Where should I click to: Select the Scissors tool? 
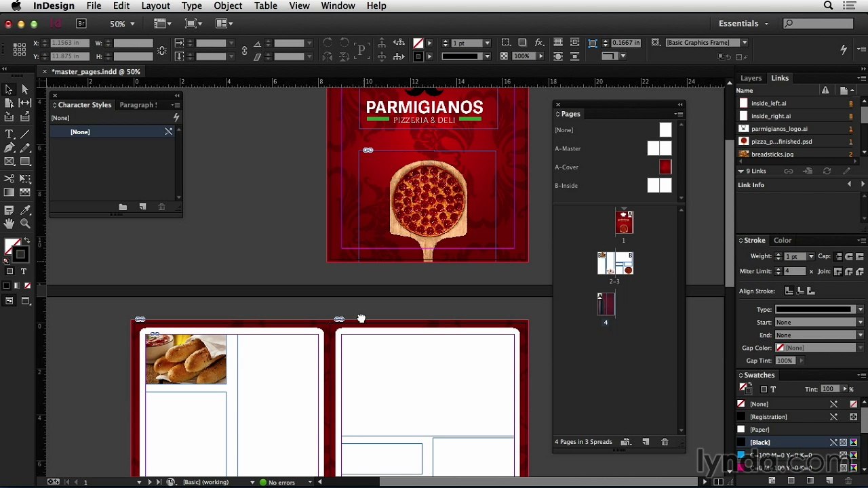pyautogui.click(x=9, y=179)
